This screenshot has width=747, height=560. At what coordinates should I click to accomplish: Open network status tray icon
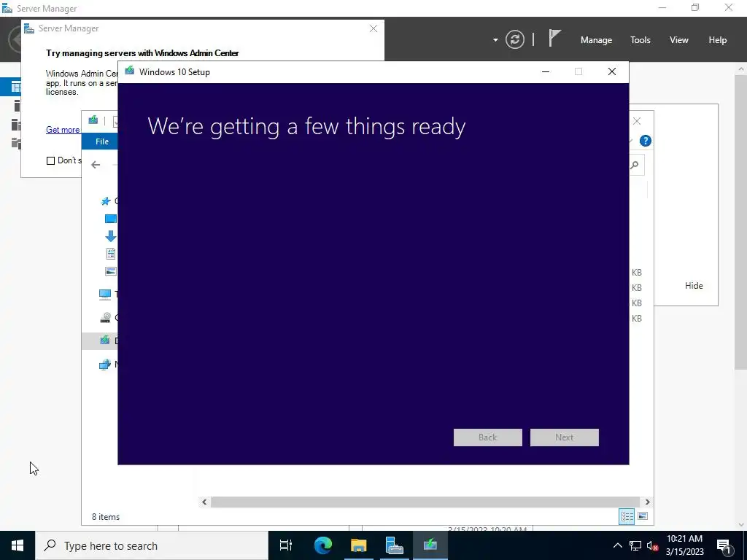pyautogui.click(x=635, y=545)
